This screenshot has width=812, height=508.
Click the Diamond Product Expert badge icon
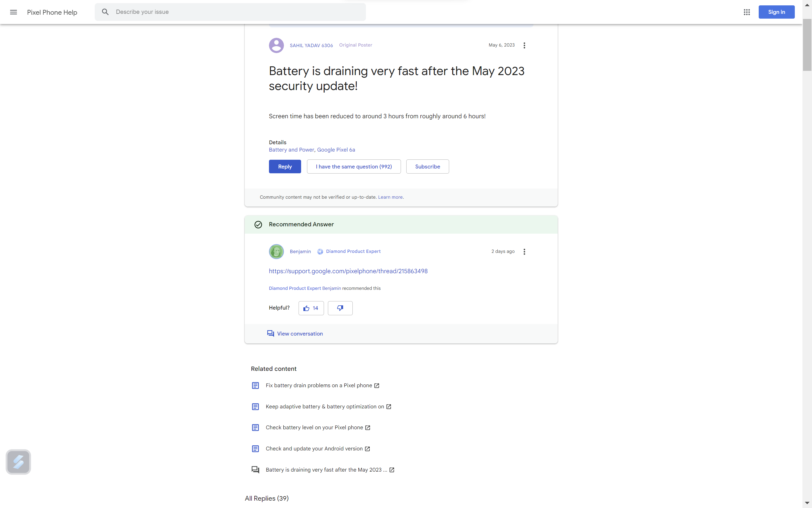click(320, 252)
